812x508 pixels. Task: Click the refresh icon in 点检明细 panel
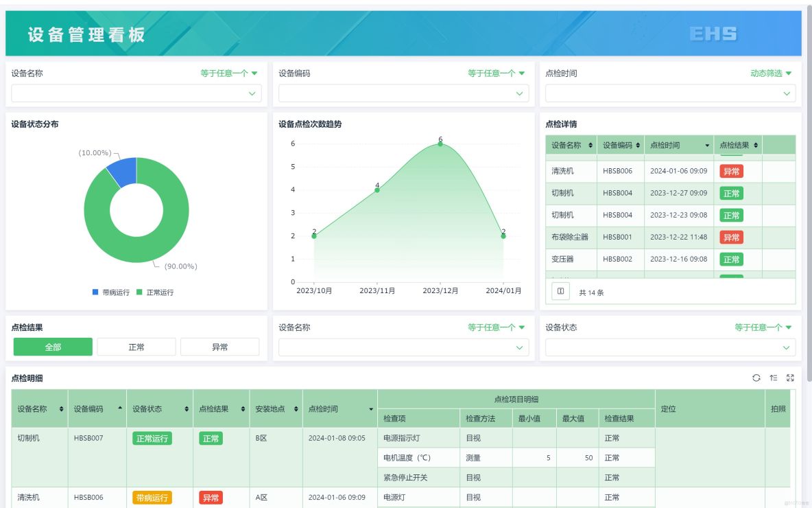tap(756, 378)
